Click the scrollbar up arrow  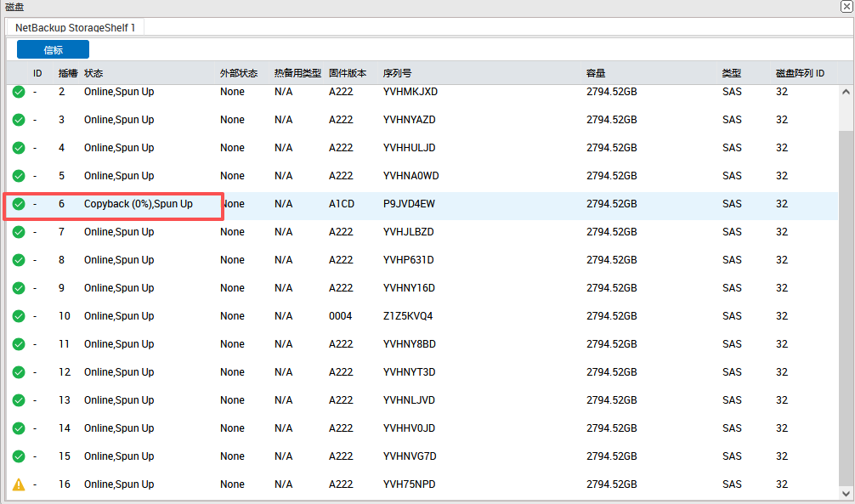845,92
